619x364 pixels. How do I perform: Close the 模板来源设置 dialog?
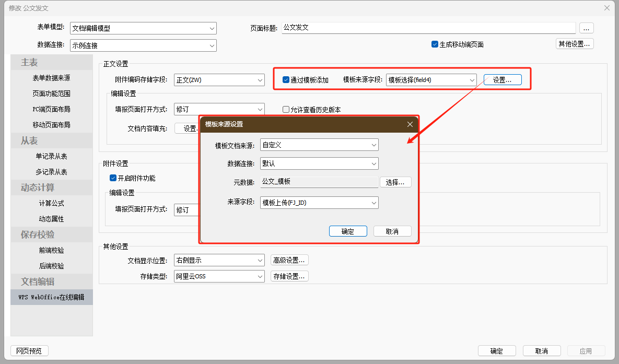(410, 124)
